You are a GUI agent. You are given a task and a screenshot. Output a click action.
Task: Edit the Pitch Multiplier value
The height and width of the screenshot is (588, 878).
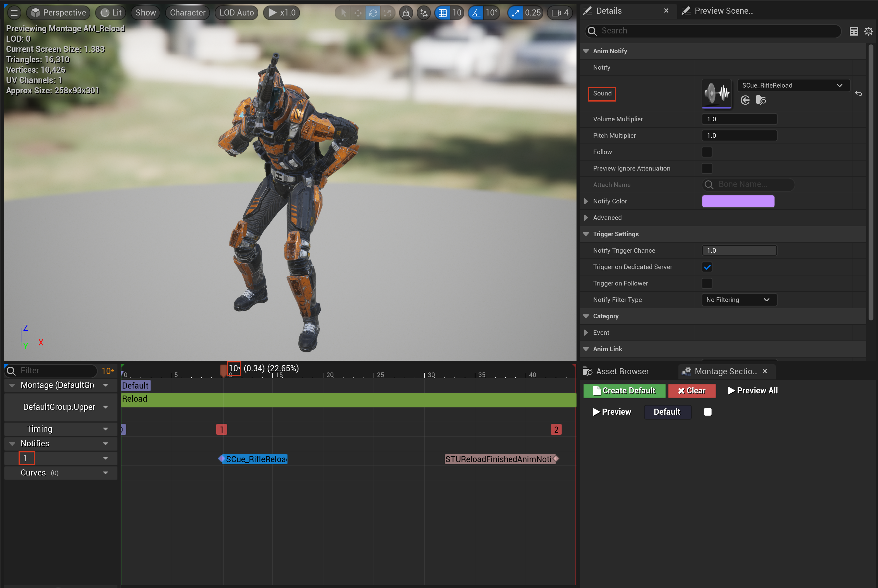point(739,136)
